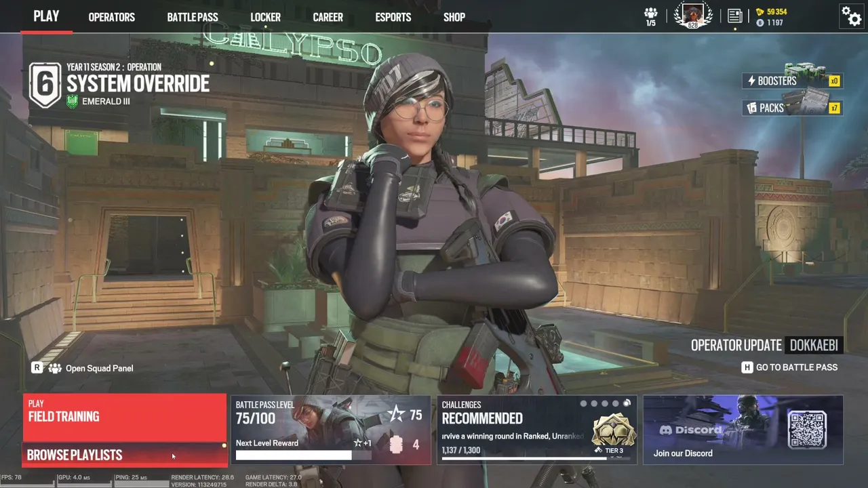This screenshot has height=488, width=868.
Task: Select the last highlighted challenges pagination dot
Action: pyautogui.click(x=627, y=404)
